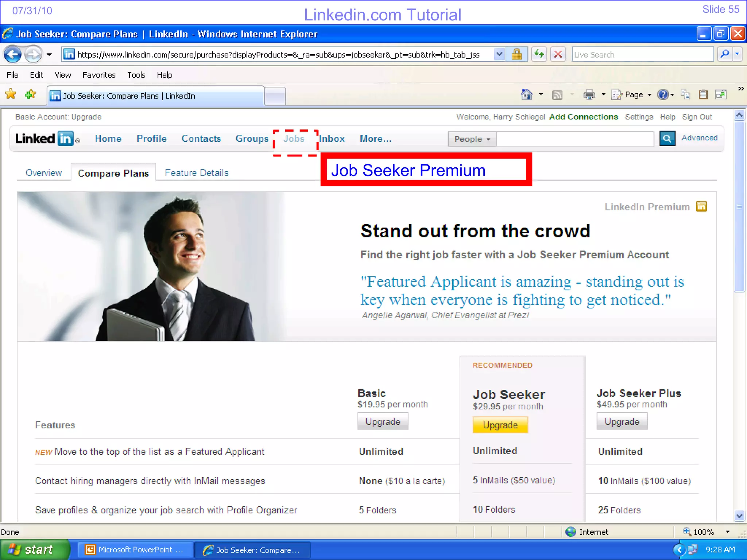Click Upgrade under Job Seeker Plus plan
Screen dimensions: 747x560
622,421
